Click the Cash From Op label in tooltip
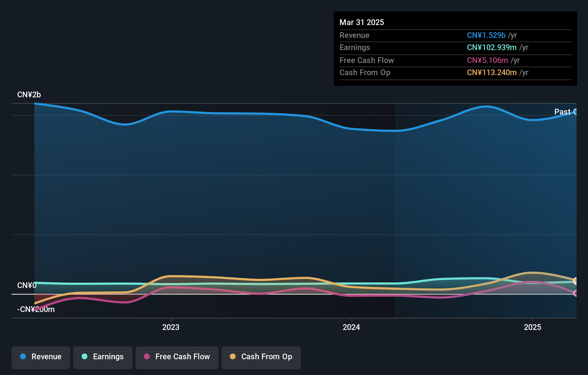The image size is (588, 375). coord(365,72)
